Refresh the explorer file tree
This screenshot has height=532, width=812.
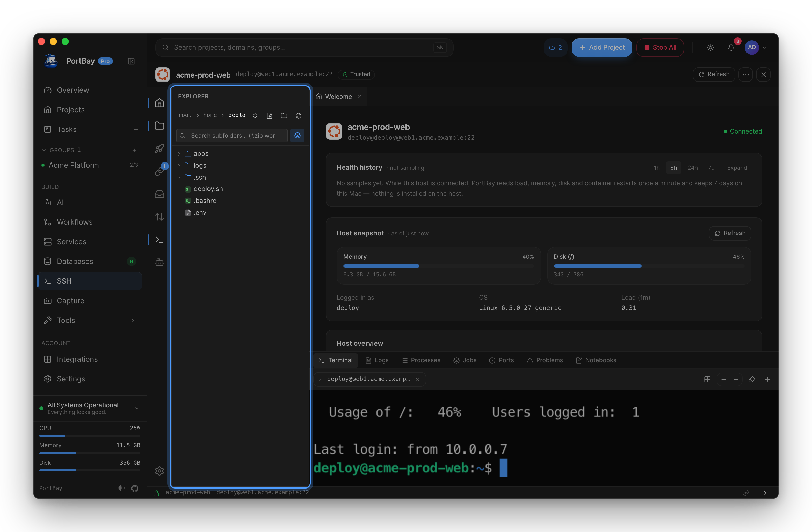pyautogui.click(x=299, y=116)
